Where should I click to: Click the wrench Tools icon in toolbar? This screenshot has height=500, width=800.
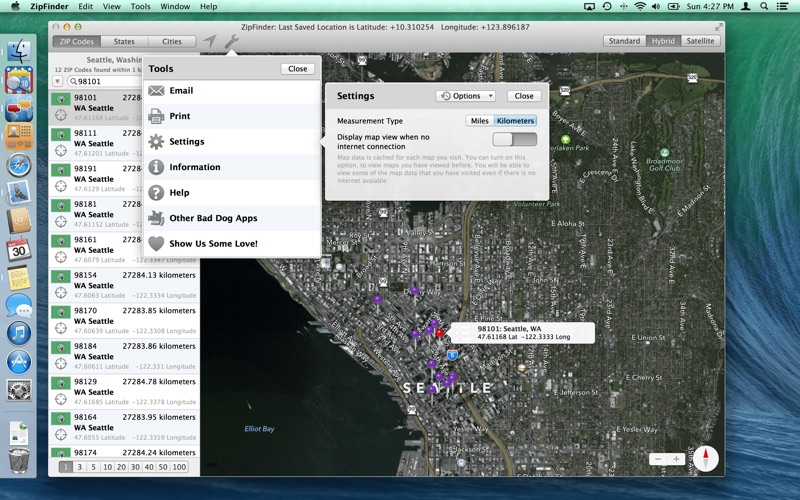coord(231,42)
